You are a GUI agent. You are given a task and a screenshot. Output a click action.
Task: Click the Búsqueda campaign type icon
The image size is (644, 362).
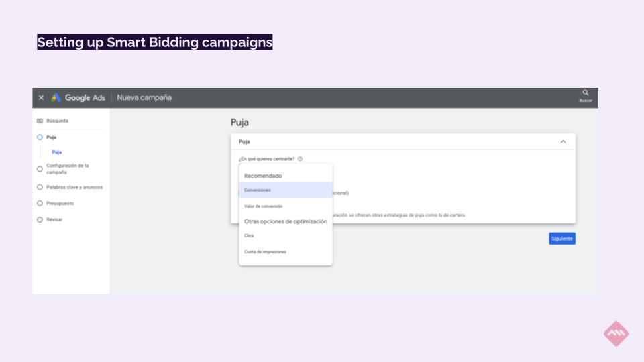click(40, 121)
